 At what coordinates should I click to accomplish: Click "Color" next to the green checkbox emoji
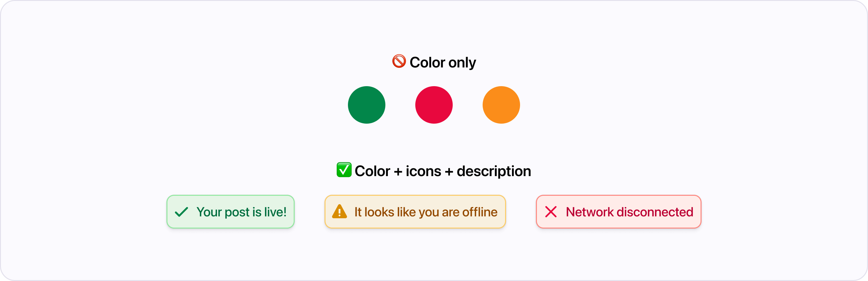click(372, 171)
